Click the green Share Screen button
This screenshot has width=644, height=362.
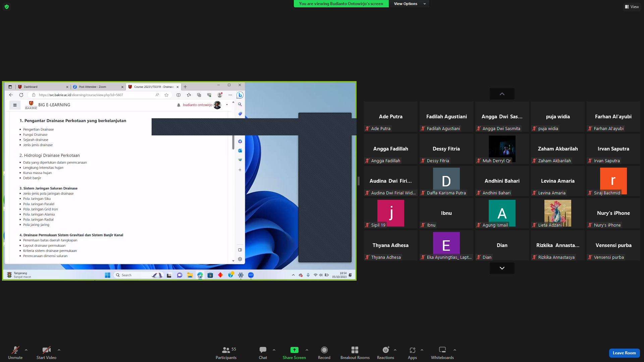294,353
